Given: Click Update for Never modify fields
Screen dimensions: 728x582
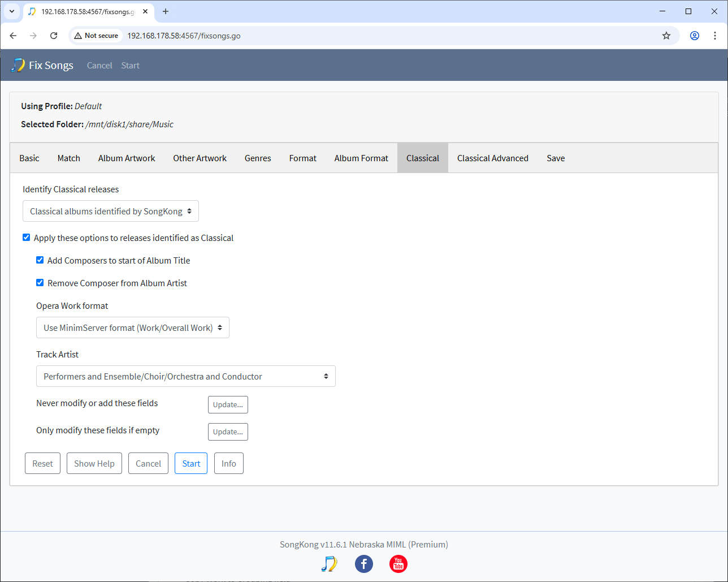Looking at the screenshot, I should (228, 404).
